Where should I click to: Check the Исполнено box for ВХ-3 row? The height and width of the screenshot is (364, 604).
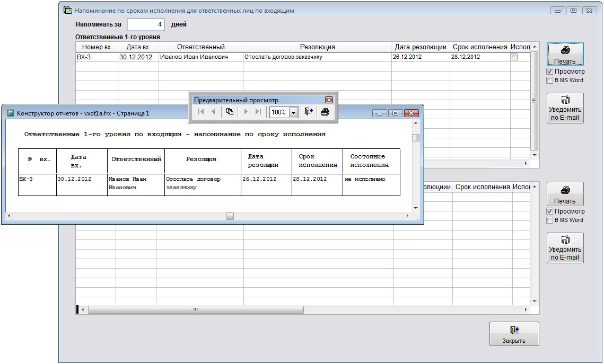[514, 57]
